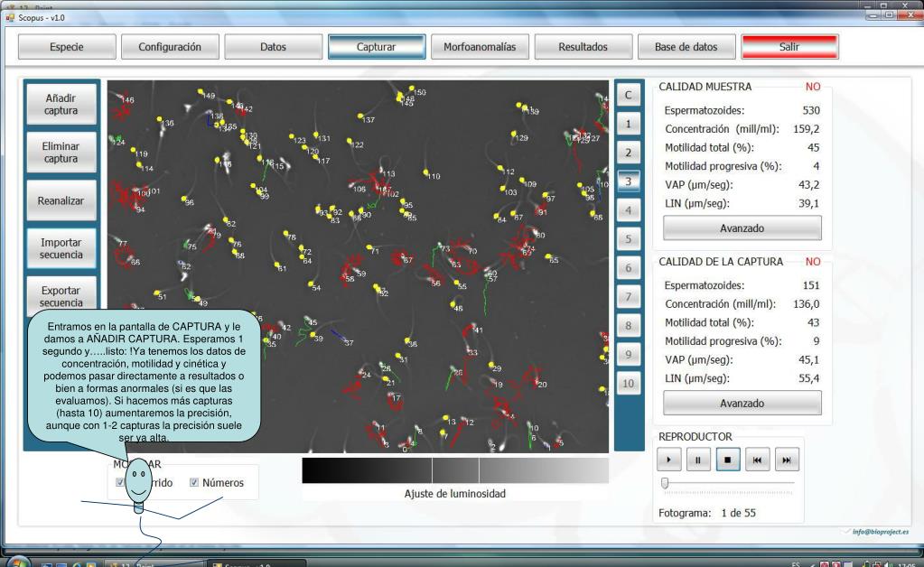Click the Windows Start button
924x567 pixels.
pyautogui.click(x=18, y=561)
